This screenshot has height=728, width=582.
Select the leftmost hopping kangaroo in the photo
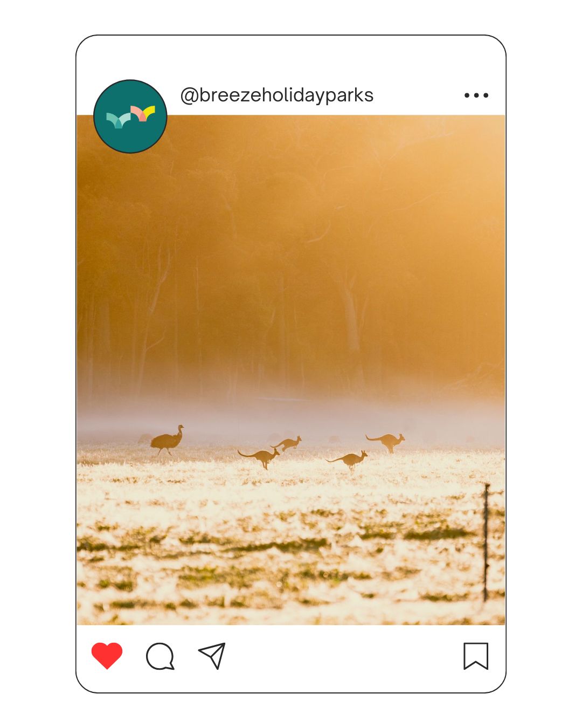pos(259,457)
